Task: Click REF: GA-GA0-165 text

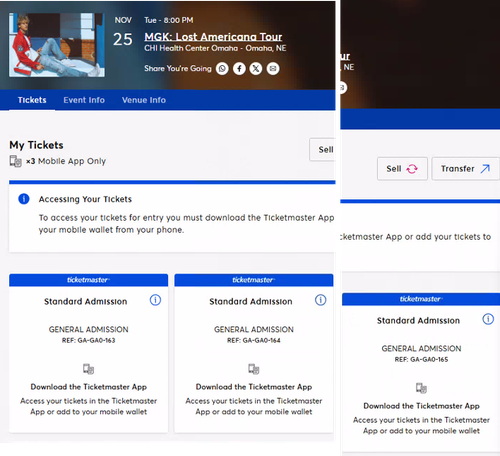Action: tap(421, 359)
